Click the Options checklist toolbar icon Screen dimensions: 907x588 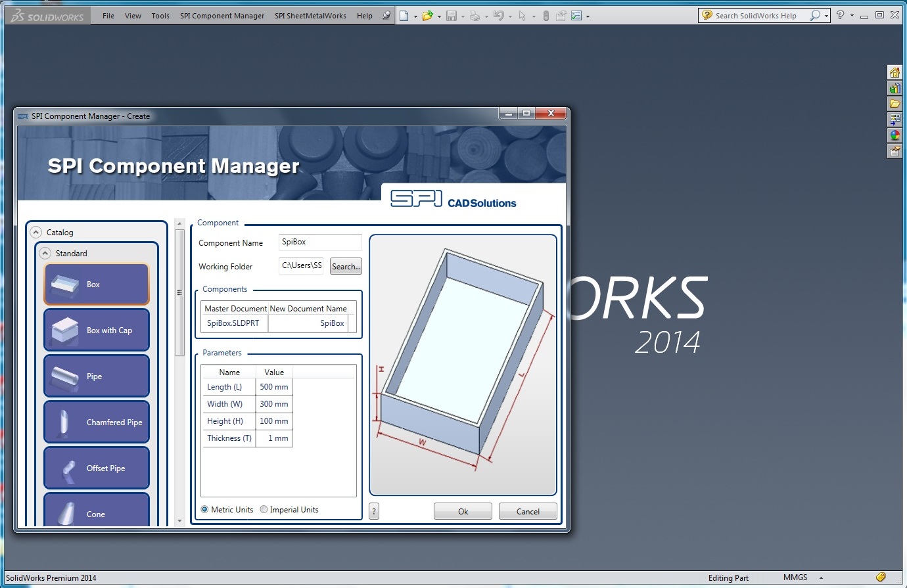pyautogui.click(x=576, y=16)
